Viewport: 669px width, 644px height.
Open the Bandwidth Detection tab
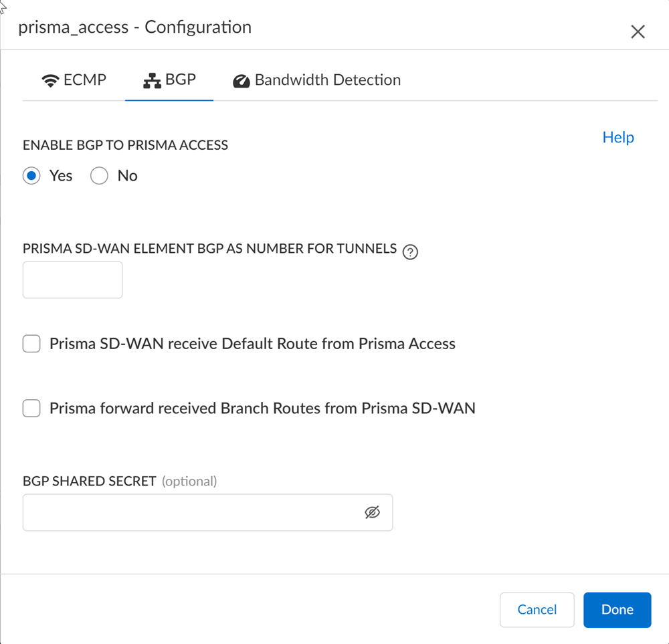[327, 80]
